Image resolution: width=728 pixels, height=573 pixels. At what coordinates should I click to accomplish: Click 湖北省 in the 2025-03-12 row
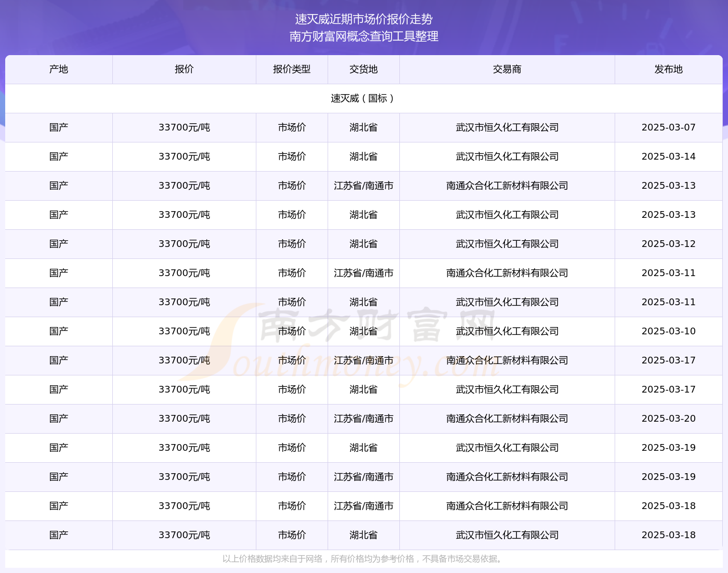pyautogui.click(x=363, y=244)
